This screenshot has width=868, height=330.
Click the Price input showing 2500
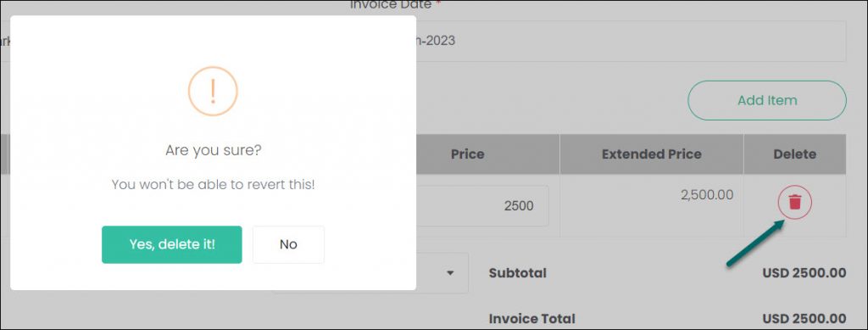(x=482, y=206)
